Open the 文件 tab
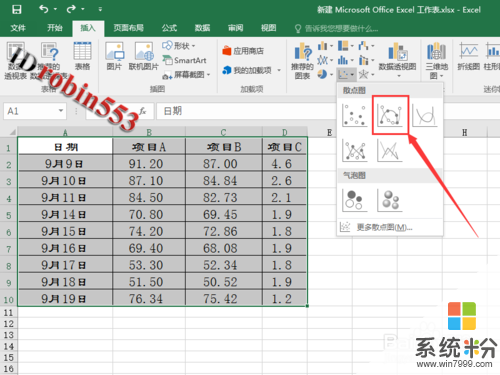500x375 pixels. (x=18, y=28)
